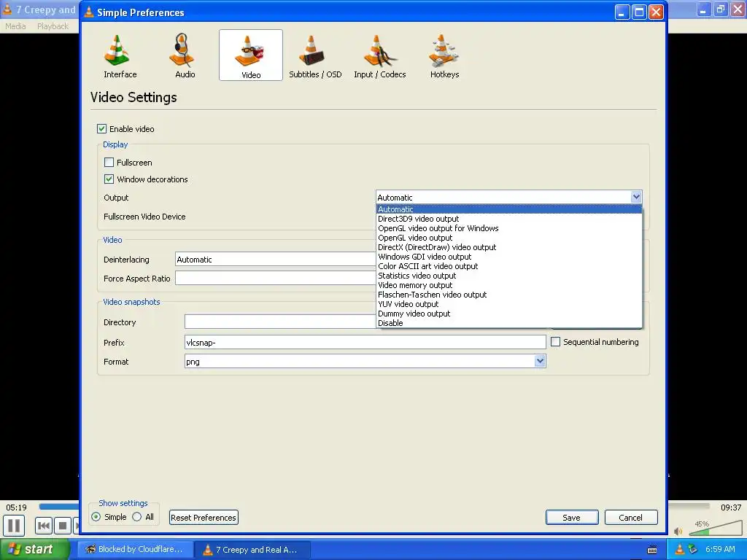
Task: Cancel the preferences dialog
Action: [631, 518]
